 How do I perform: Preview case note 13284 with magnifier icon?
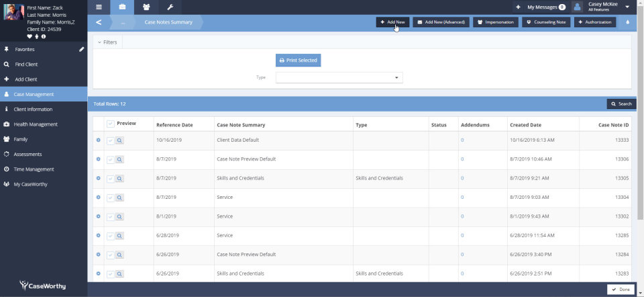119,255
